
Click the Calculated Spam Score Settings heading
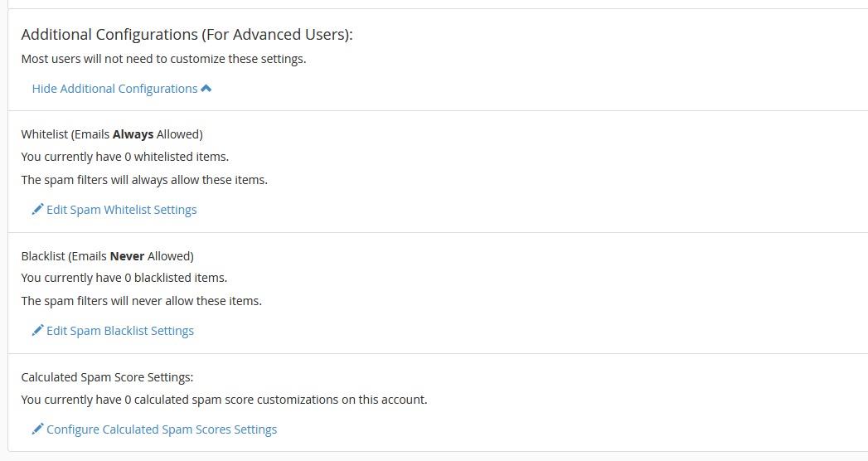point(108,377)
